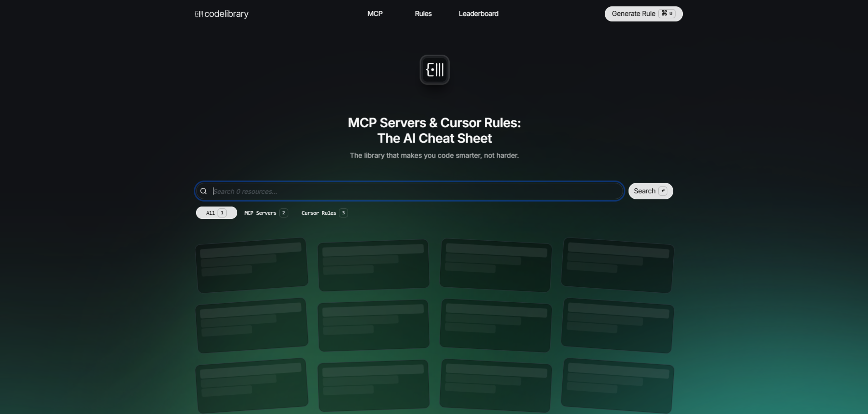This screenshot has height=414, width=868.
Task: Click the large centered library logo badge
Action: pyautogui.click(x=434, y=70)
